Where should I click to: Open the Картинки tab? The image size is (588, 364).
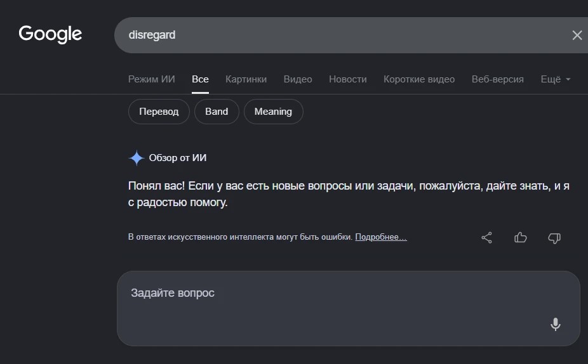click(x=246, y=79)
